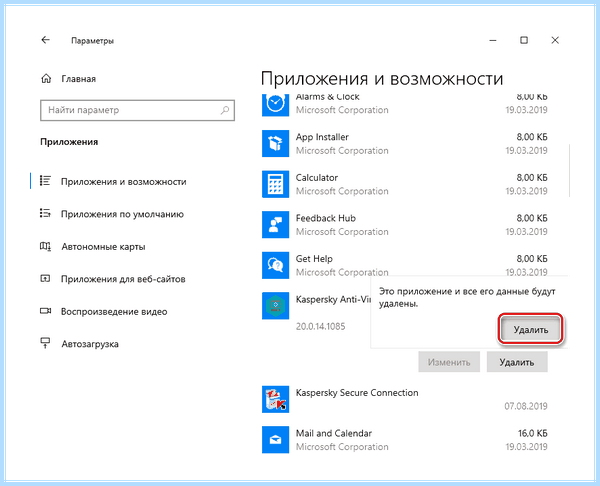Close the Параметры window
Viewport: 600px width, 486px height.
pos(555,40)
